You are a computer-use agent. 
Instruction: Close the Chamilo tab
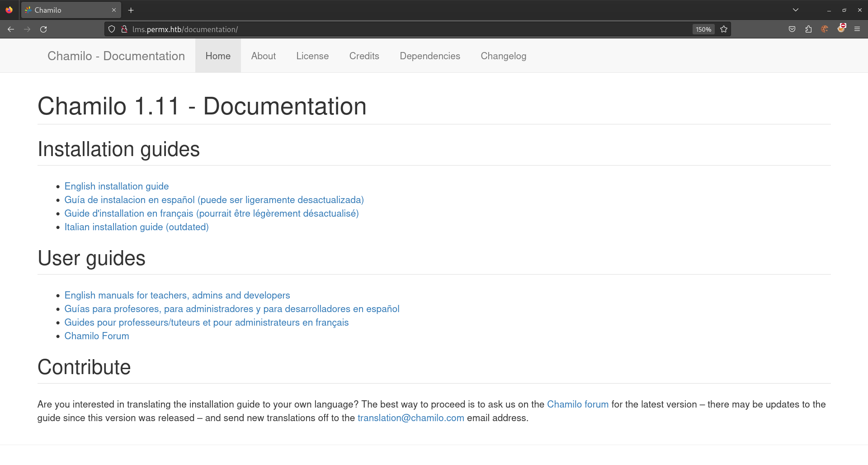[114, 10]
